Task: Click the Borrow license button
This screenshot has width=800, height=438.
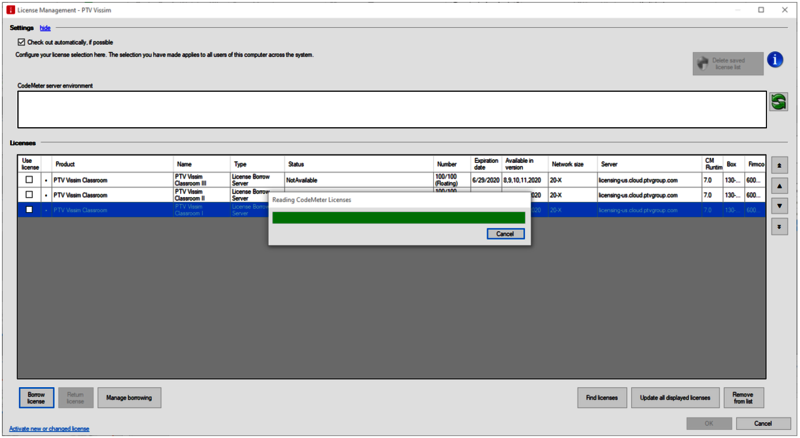Action: click(x=36, y=397)
